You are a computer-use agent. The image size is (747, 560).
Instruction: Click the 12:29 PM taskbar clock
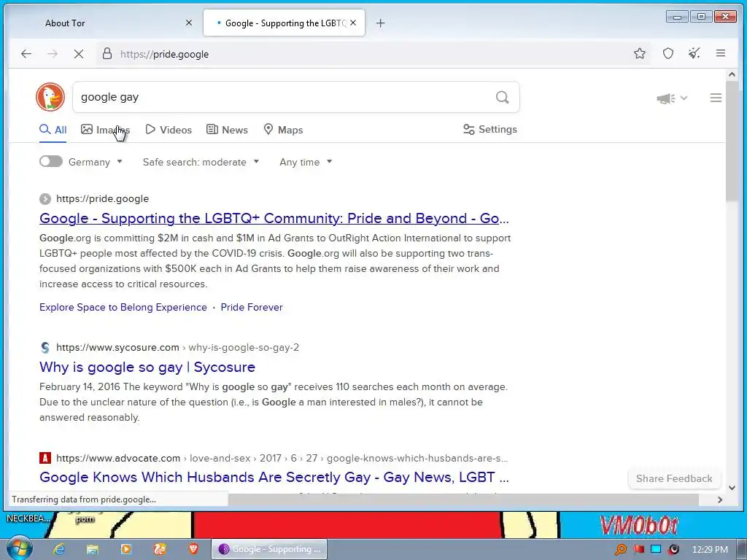(x=710, y=549)
